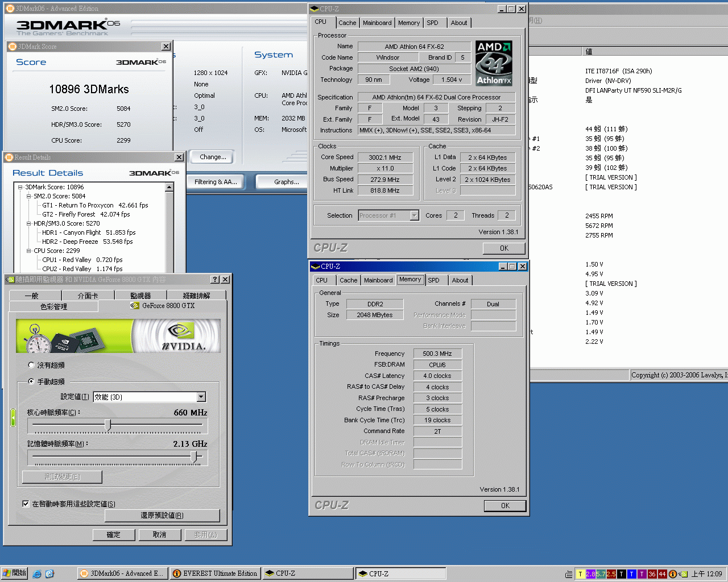
Task: Switch to Cache tab in upper CPU-Z window
Action: point(348,23)
